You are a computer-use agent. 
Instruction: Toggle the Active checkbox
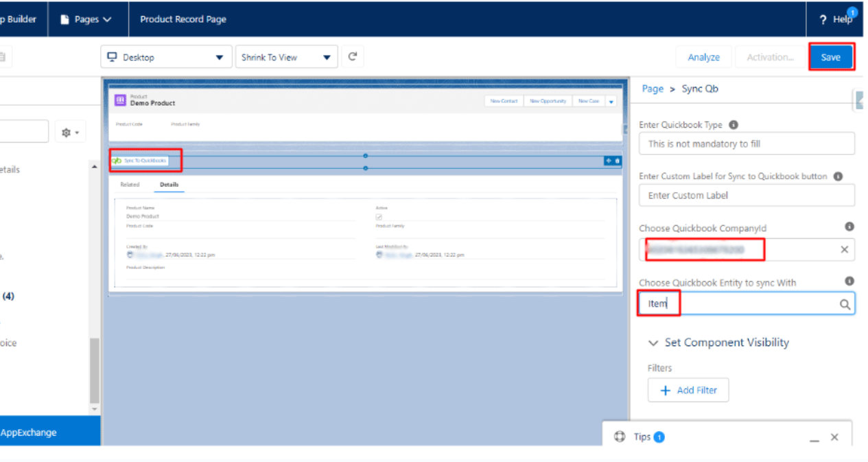[x=379, y=217]
